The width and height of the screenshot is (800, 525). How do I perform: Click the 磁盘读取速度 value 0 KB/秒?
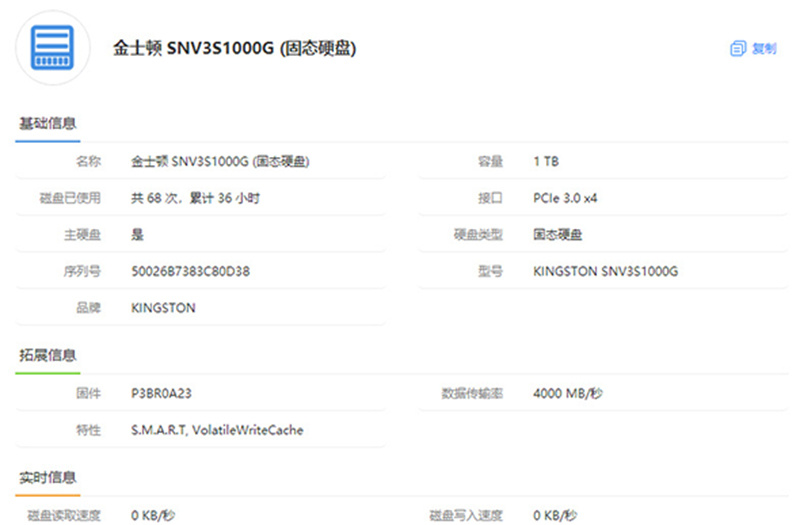153,515
